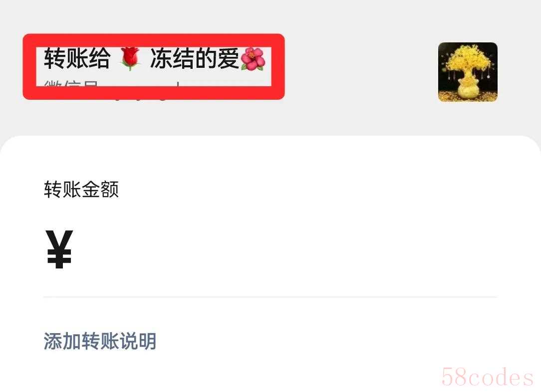Click the pink hibiscus flower emoji
The height and width of the screenshot is (392, 541).
point(253,59)
